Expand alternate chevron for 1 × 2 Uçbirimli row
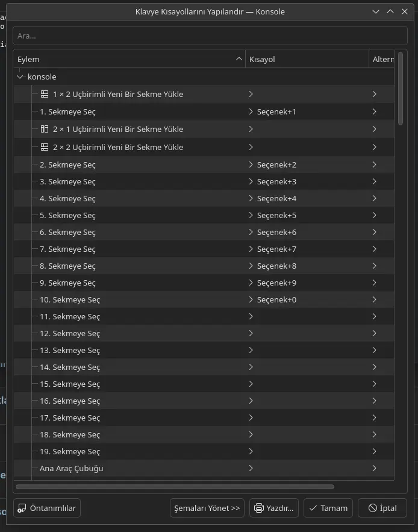Image resolution: width=418 pixels, height=532 pixels. tap(374, 94)
